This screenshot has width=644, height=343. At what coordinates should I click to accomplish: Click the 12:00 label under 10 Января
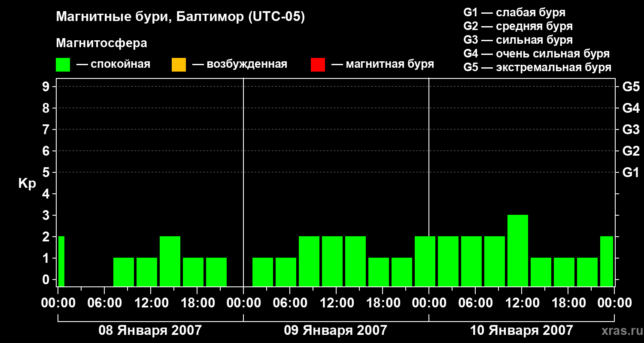point(522,303)
